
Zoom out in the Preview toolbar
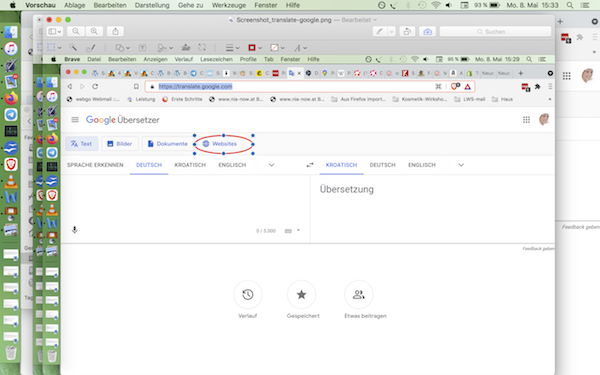coord(76,31)
